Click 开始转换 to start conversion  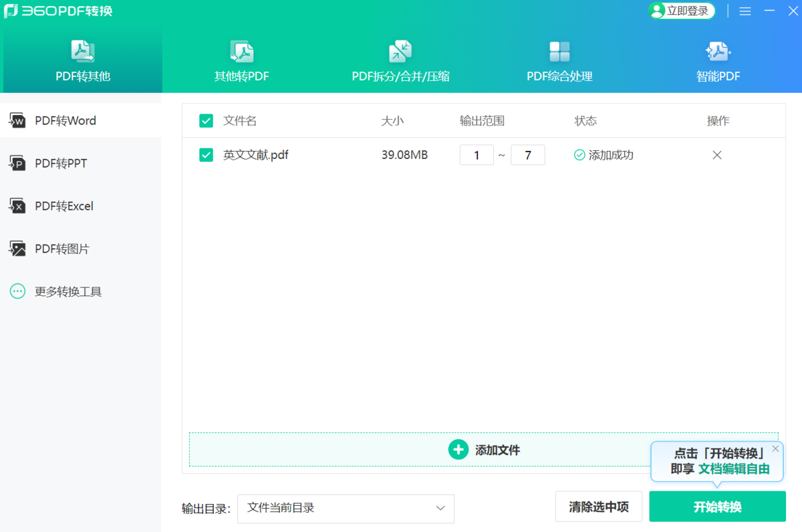717,507
